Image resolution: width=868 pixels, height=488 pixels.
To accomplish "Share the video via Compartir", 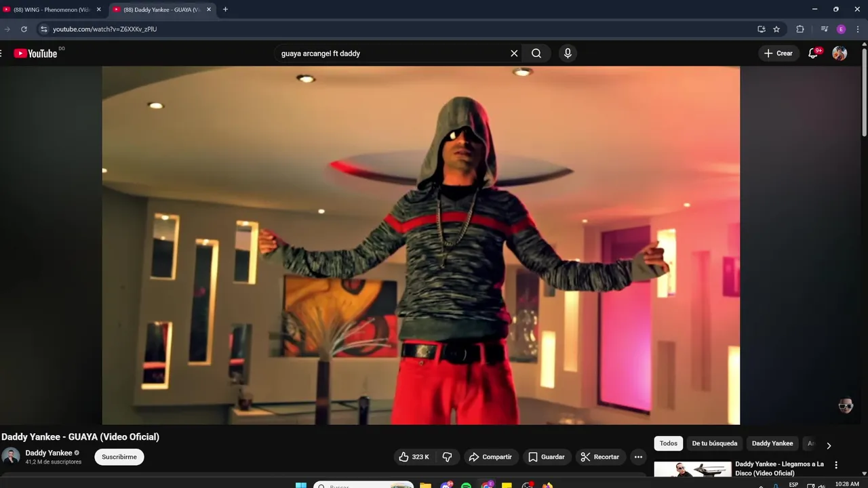I will [491, 457].
